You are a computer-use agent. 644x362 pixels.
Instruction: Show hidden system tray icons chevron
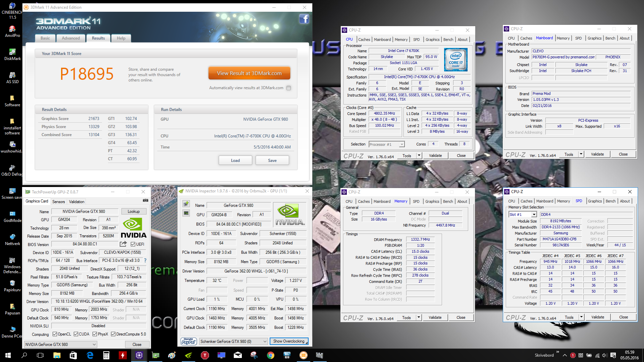(x=565, y=355)
